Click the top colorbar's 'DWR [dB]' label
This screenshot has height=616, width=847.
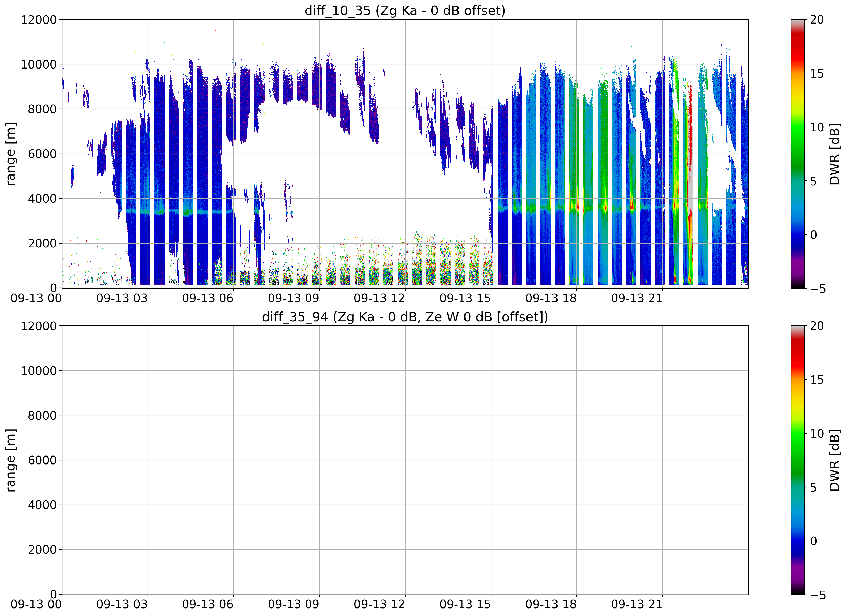tap(834, 154)
